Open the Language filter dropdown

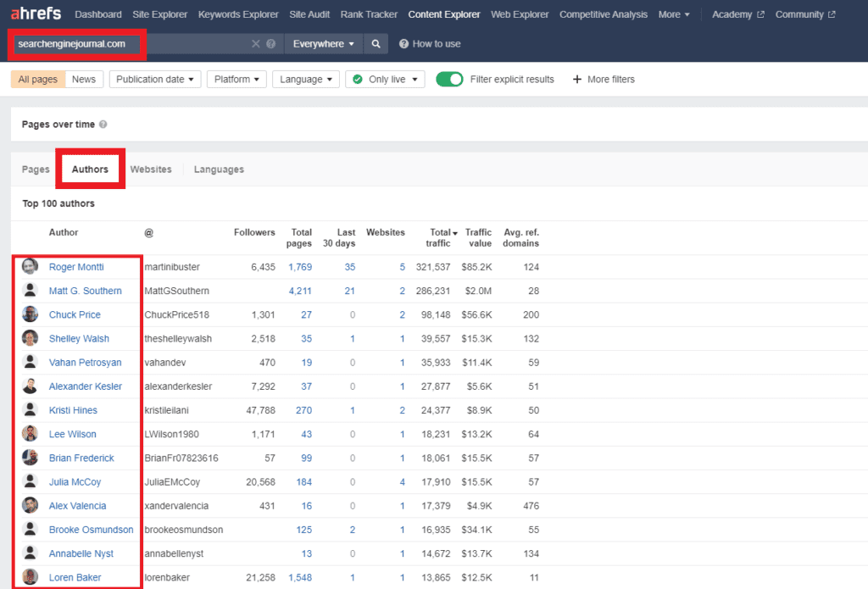click(x=305, y=79)
